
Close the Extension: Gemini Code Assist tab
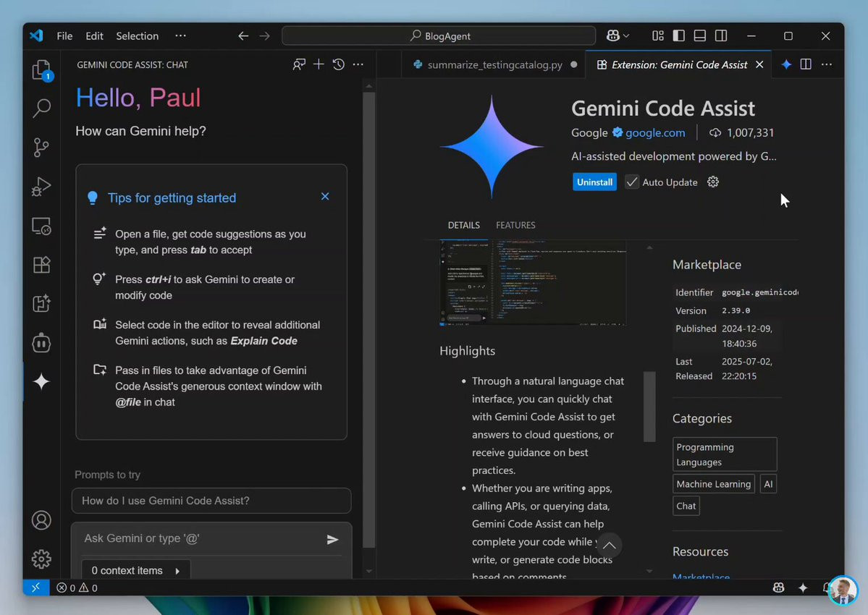point(759,64)
